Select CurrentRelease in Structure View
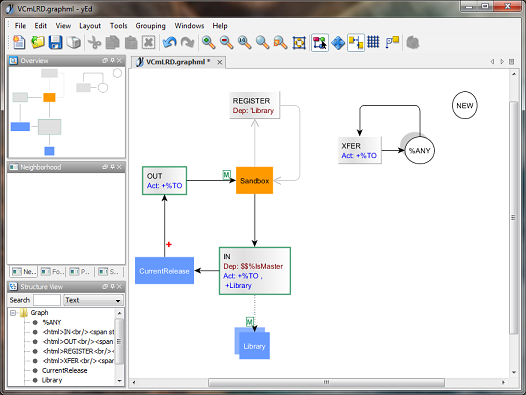526x395 pixels. (x=64, y=371)
